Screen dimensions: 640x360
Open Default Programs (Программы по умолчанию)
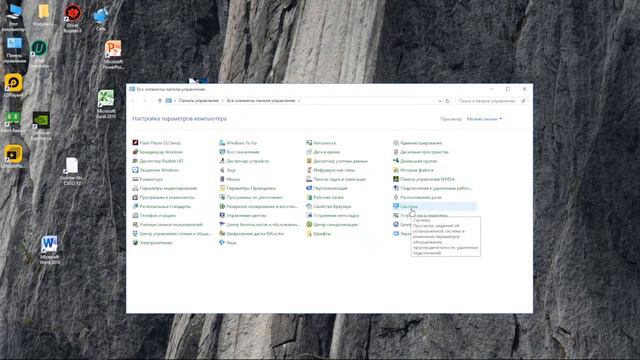(x=251, y=197)
